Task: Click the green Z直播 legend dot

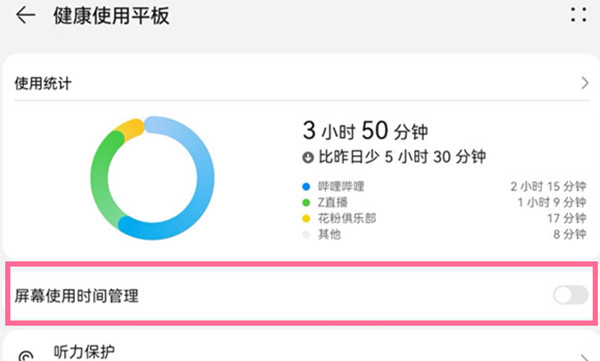Action: coord(306,203)
